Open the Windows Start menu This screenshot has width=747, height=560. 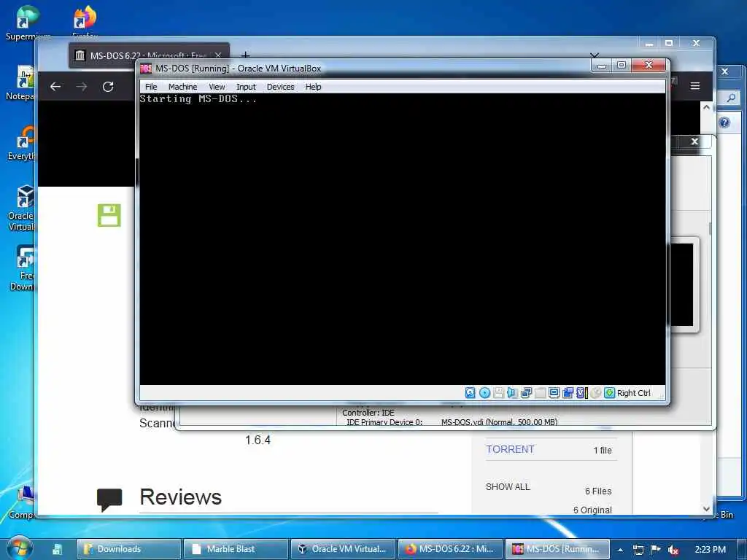(19, 548)
